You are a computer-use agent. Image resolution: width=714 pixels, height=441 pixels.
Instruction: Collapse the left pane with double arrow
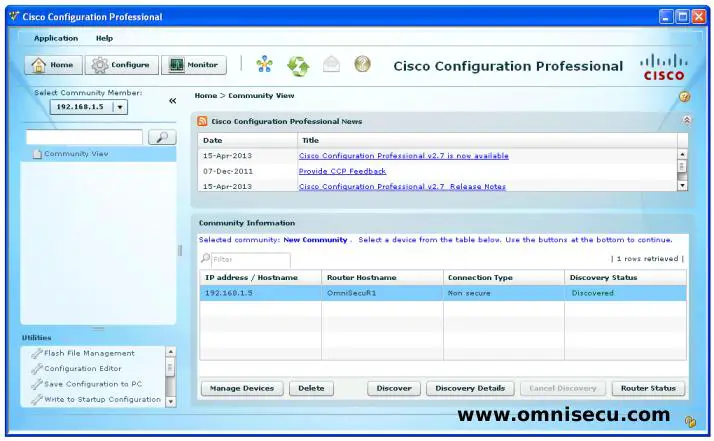pyautogui.click(x=173, y=101)
